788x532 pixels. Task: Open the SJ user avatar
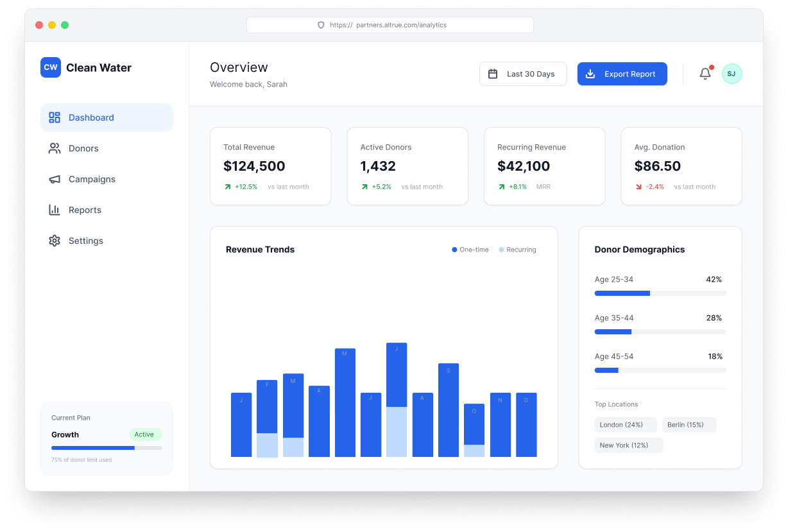(732, 74)
